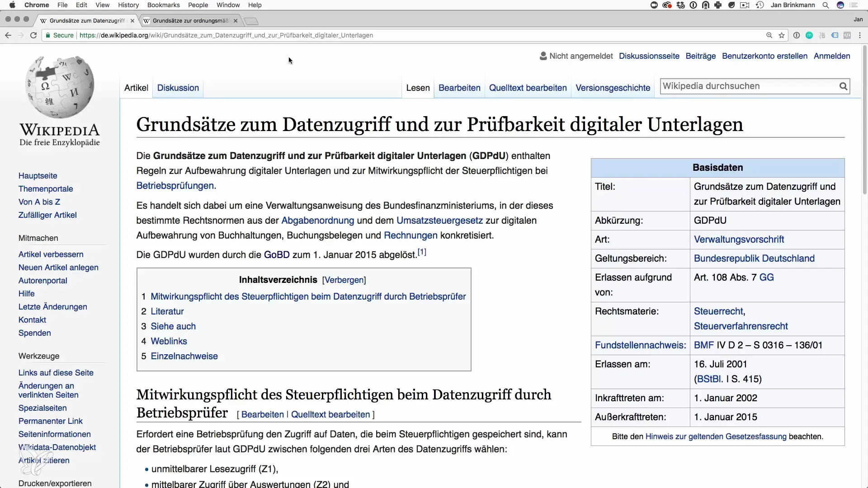Go back with browser arrow
The height and width of the screenshot is (488, 868).
click(8, 35)
